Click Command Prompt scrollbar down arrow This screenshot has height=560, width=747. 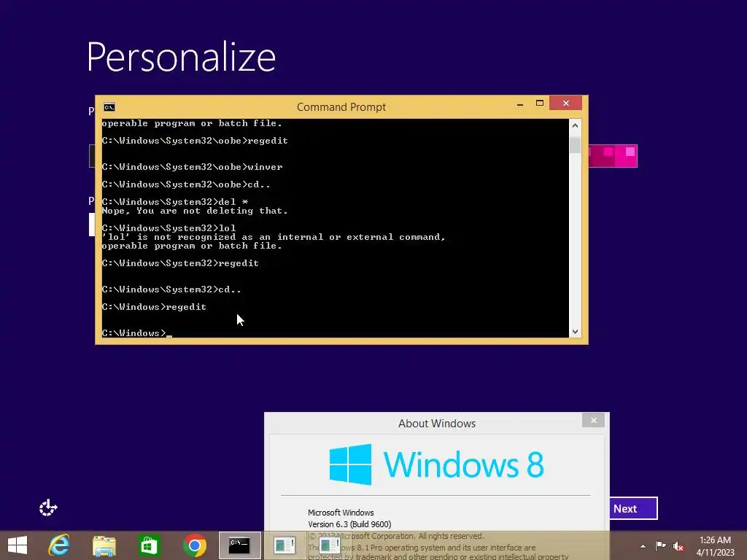click(x=575, y=332)
